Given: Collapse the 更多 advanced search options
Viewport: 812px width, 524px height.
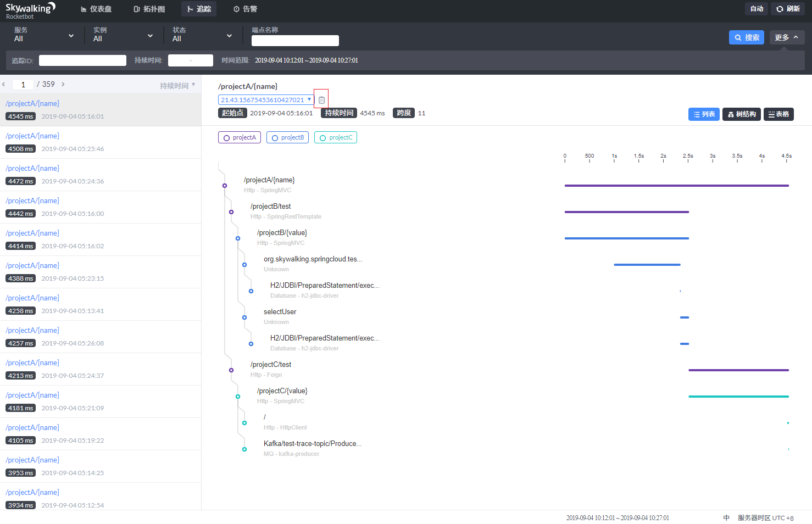Looking at the screenshot, I should tap(787, 37).
